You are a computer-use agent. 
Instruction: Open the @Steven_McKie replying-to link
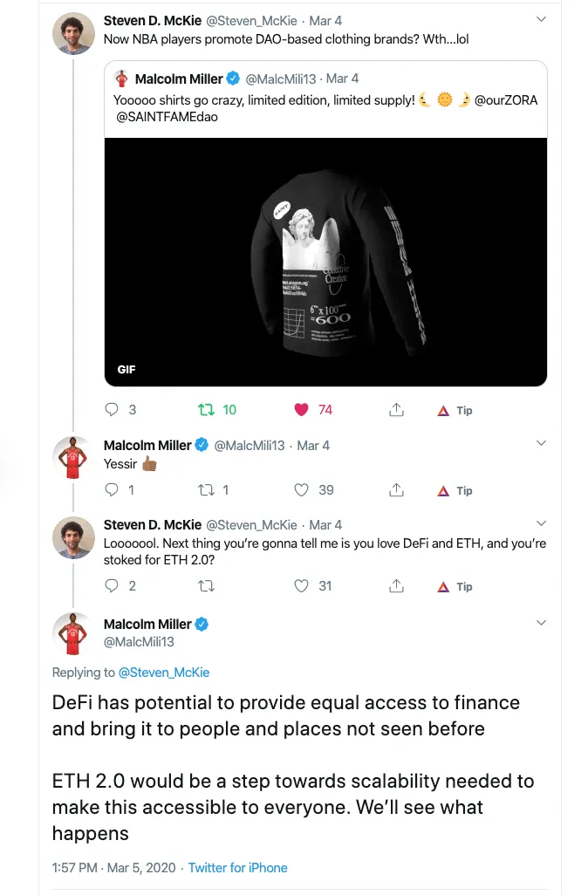(164, 673)
